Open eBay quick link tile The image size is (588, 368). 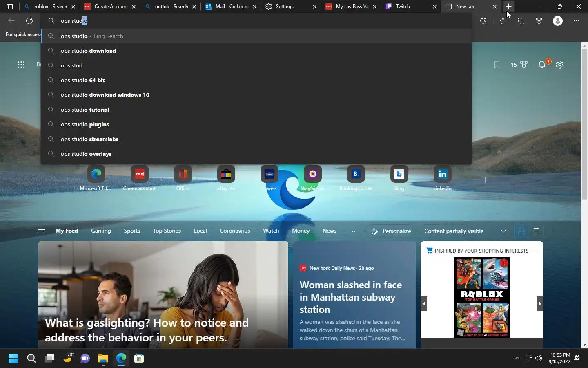pos(226,178)
